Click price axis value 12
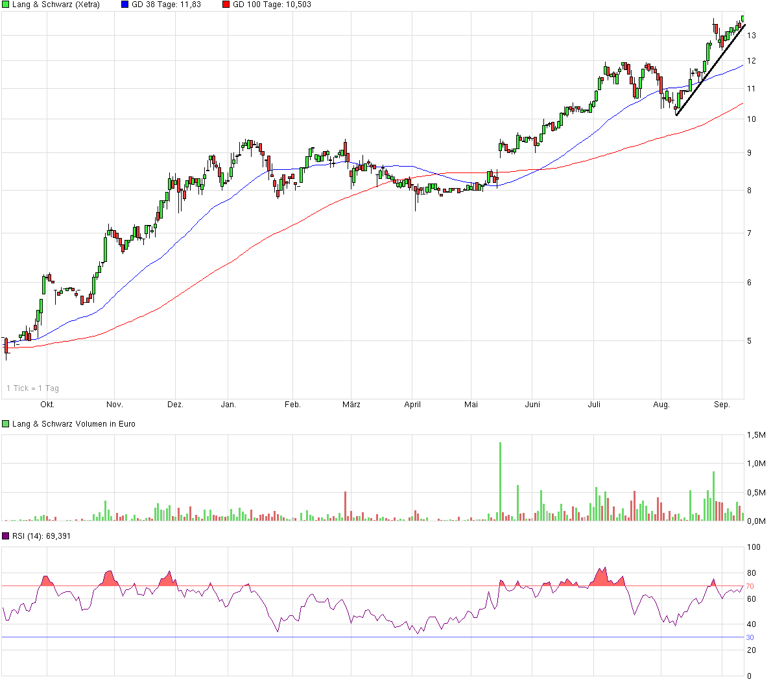The width and height of the screenshot is (784, 686). pos(752,61)
